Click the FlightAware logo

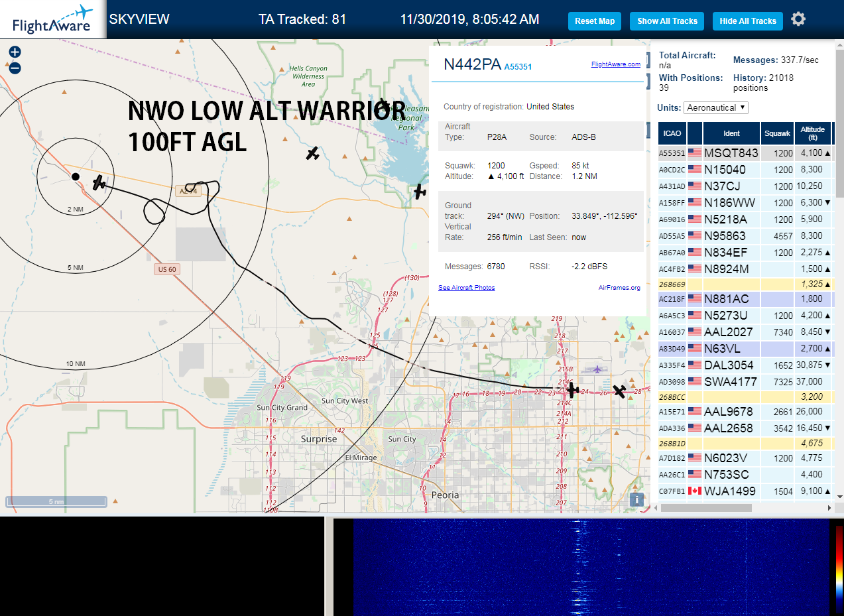pos(52,19)
